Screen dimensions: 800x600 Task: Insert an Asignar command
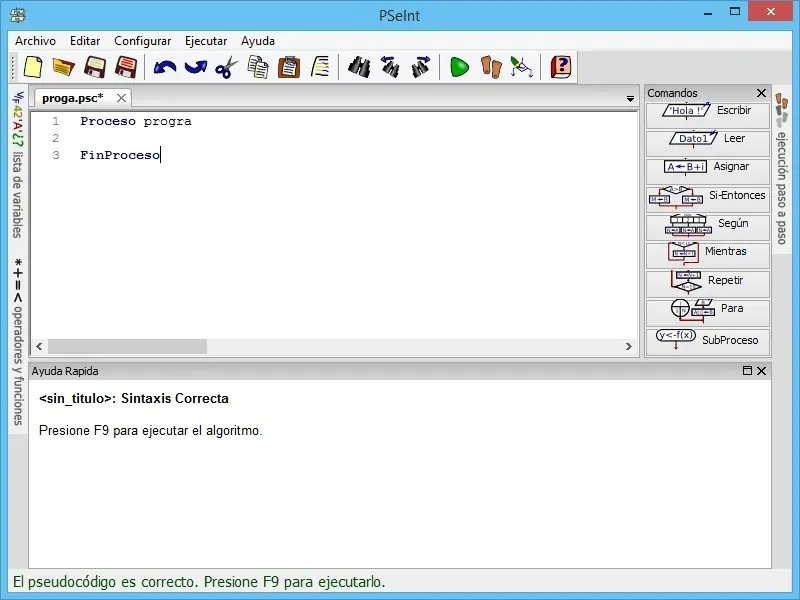coord(708,171)
